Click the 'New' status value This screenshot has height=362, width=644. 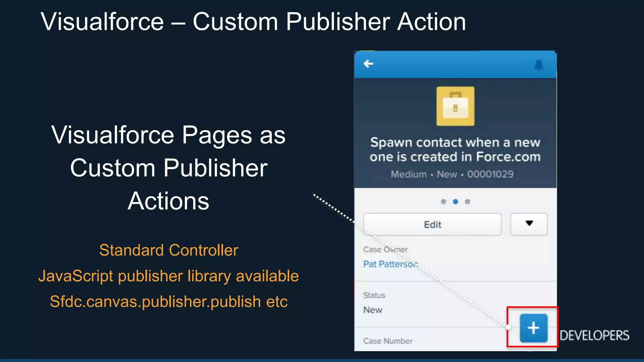[373, 310]
